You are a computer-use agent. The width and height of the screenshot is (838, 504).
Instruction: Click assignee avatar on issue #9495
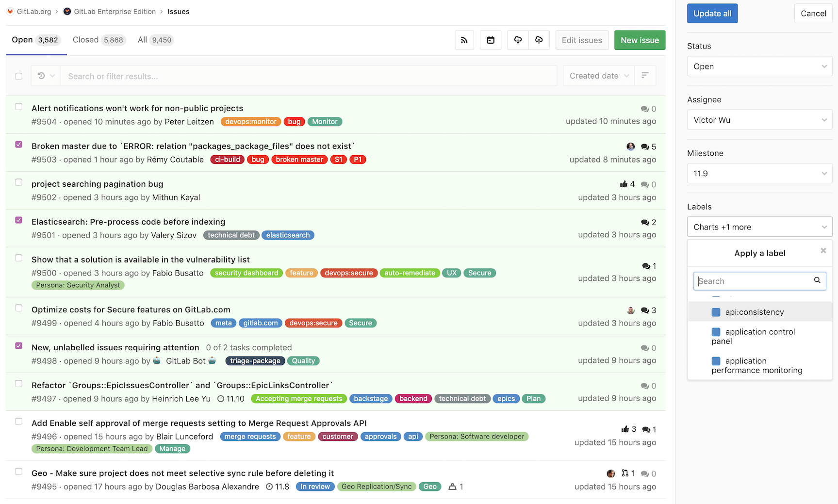(x=611, y=473)
